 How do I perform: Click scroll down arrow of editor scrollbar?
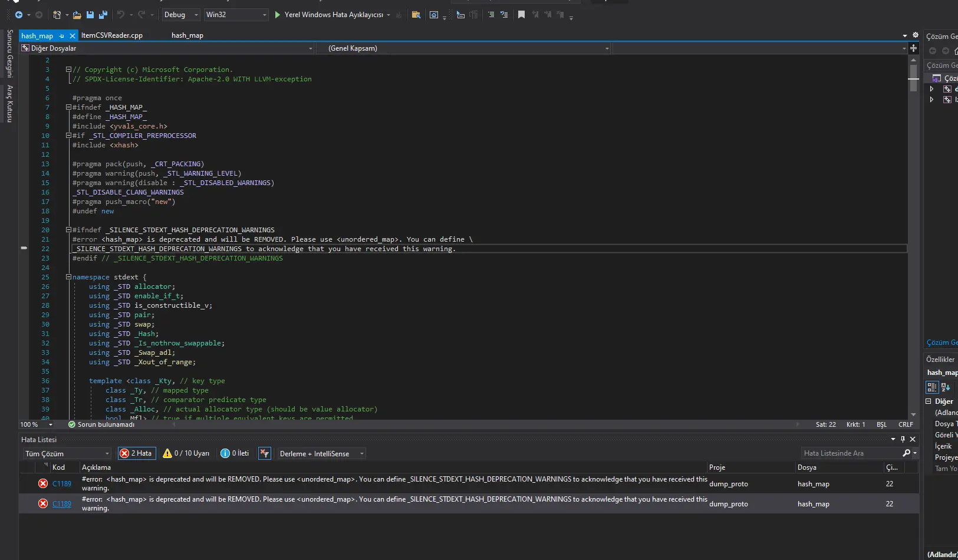pyautogui.click(x=913, y=415)
